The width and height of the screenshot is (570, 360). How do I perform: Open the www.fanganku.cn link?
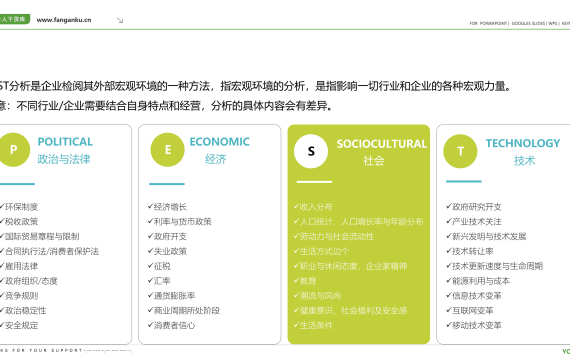tap(64, 20)
